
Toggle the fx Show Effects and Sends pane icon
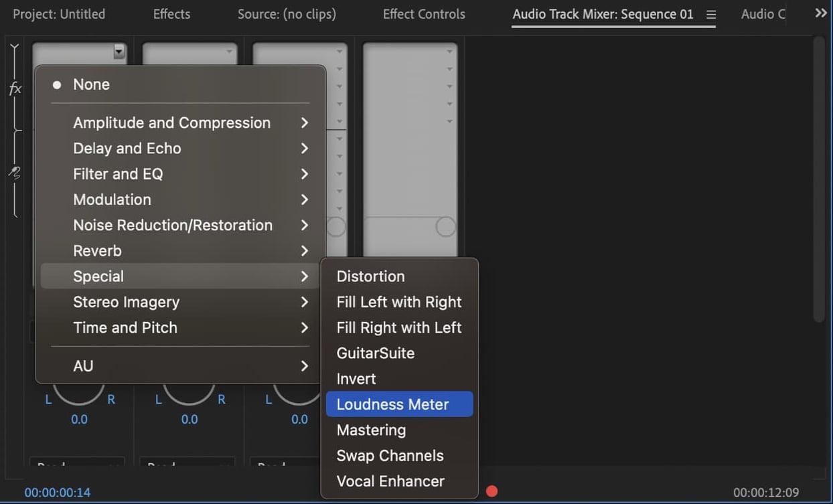click(15, 88)
